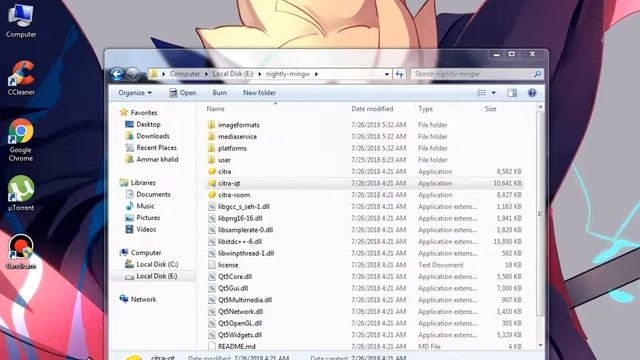The height and width of the screenshot is (360, 640).
Task: Go back using Explorer's Back arrow
Action: tap(117, 74)
